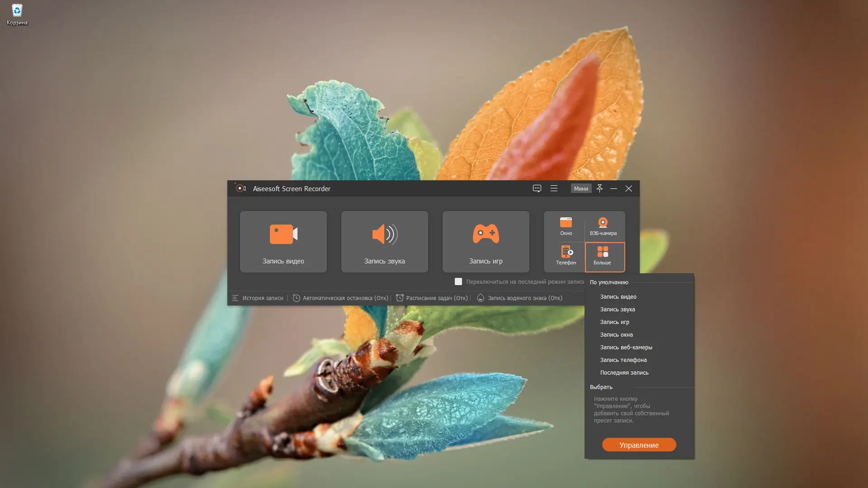
Task: Select the Запись видео recording mode
Action: (283, 242)
